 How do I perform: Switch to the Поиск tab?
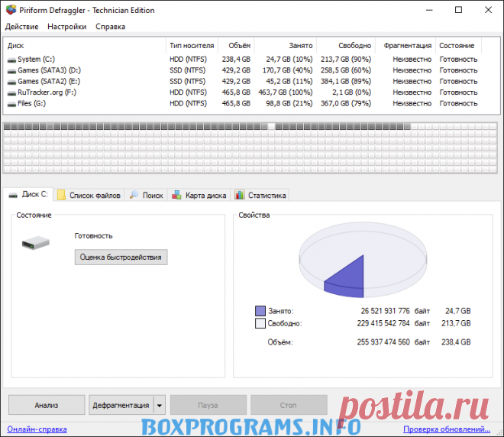(147, 195)
